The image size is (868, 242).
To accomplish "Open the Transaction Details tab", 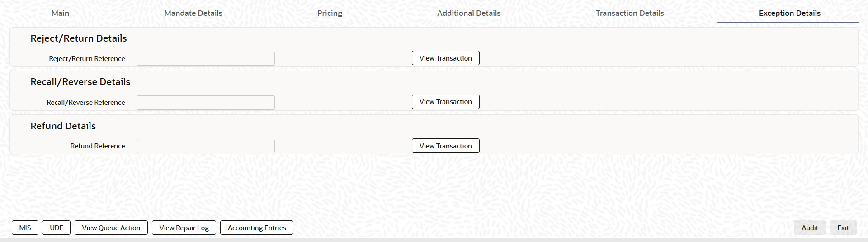I will [629, 13].
